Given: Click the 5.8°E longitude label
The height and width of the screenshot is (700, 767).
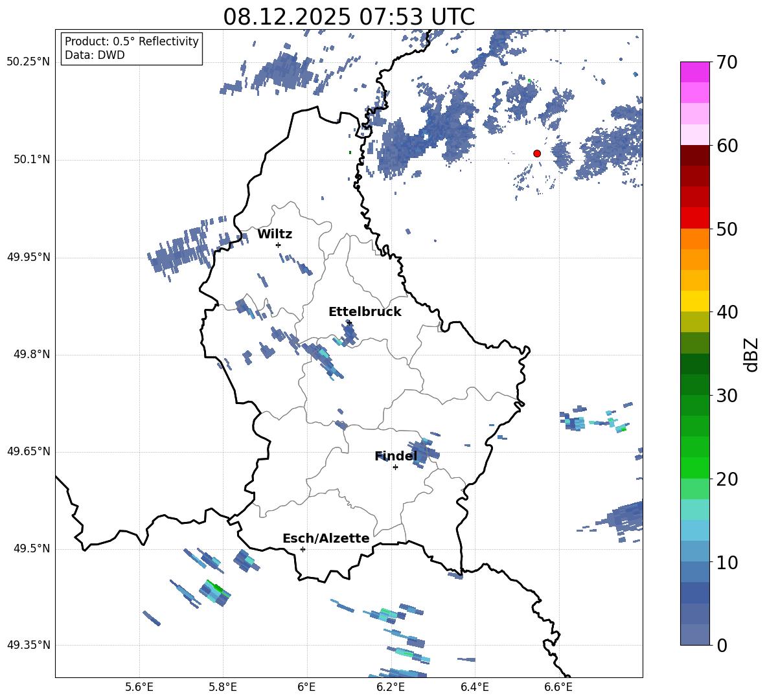Looking at the screenshot, I should 223,687.
